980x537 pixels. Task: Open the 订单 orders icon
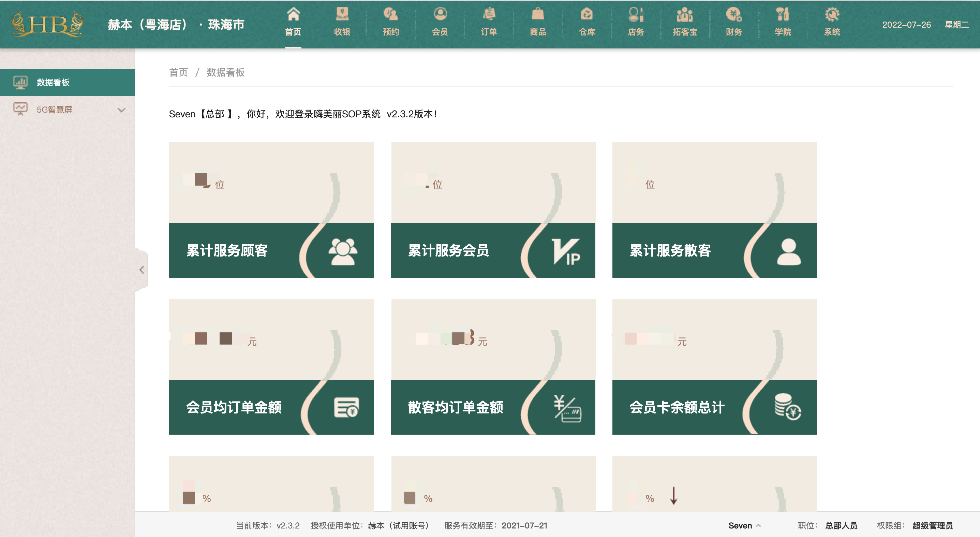tap(489, 14)
